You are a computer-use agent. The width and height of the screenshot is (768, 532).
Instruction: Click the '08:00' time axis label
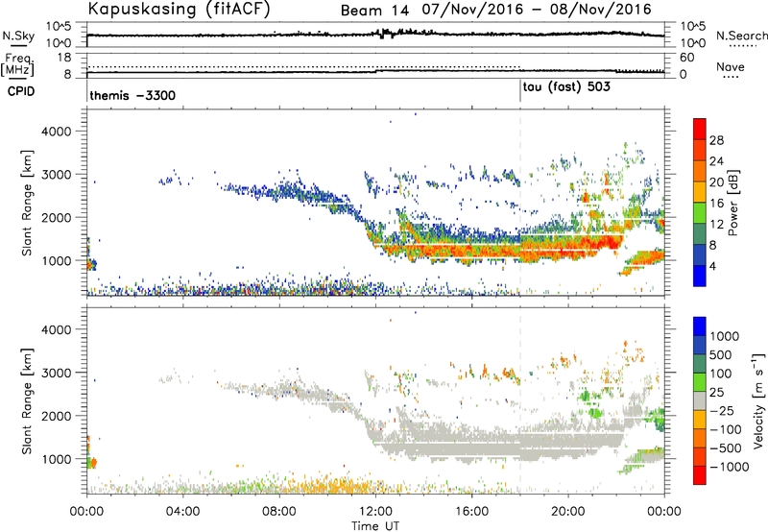pyautogui.click(x=278, y=512)
